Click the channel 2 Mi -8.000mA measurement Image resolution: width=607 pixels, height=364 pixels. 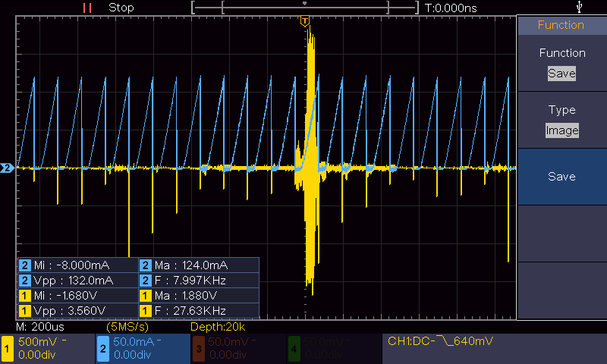tap(78, 265)
